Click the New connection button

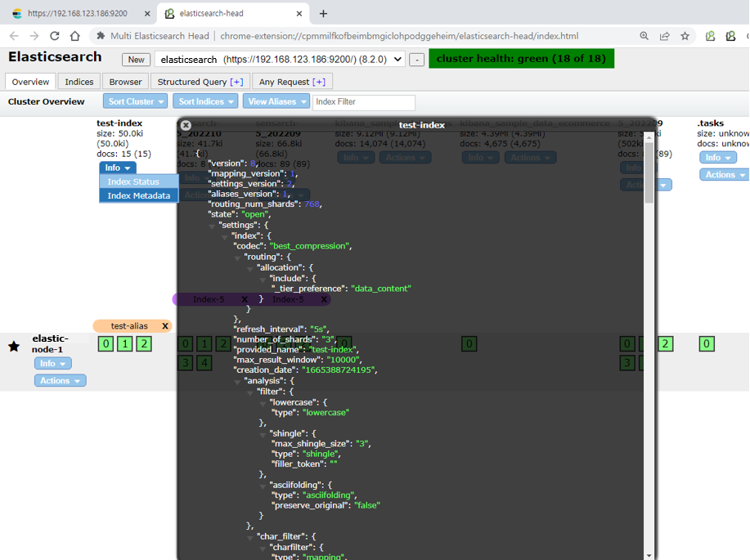coord(136,60)
